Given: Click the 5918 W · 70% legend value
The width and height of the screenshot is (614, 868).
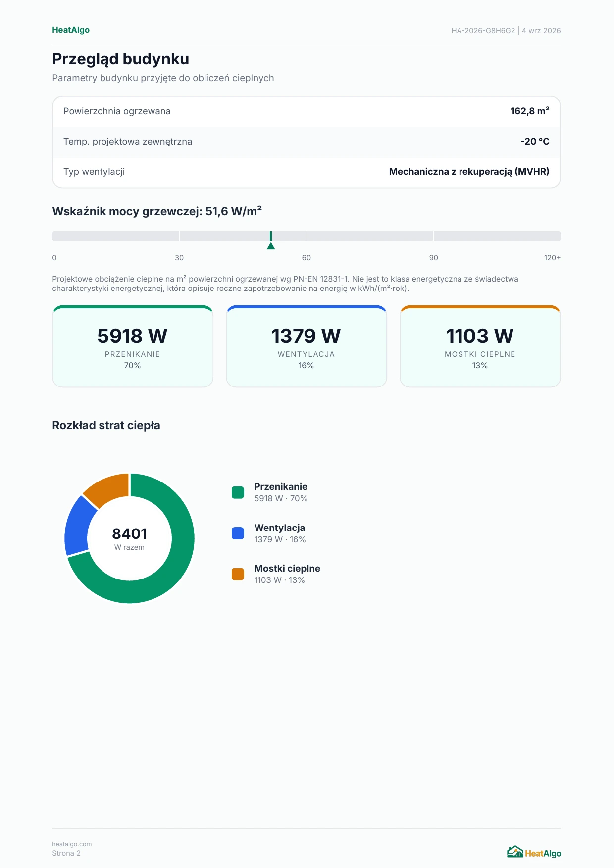Looking at the screenshot, I should click(x=281, y=499).
